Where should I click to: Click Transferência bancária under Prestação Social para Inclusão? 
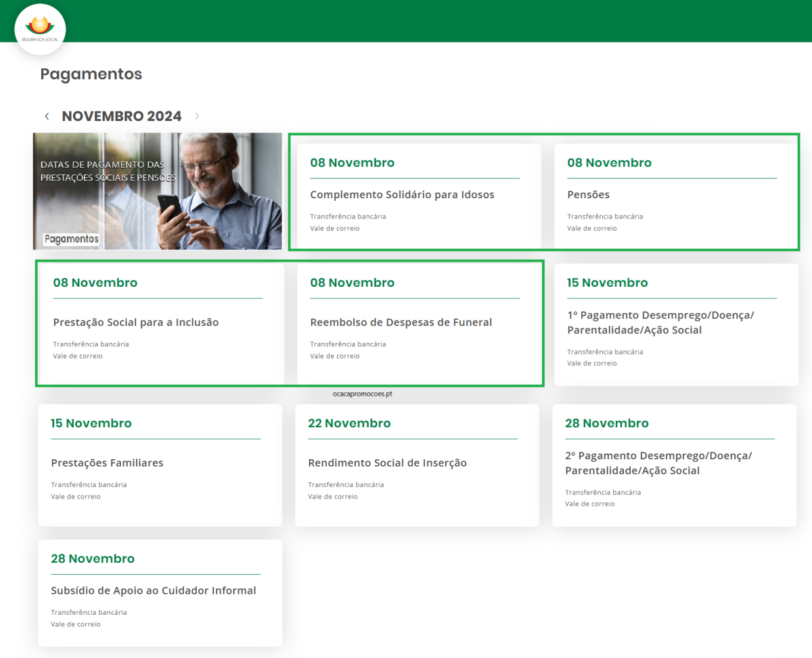point(91,344)
